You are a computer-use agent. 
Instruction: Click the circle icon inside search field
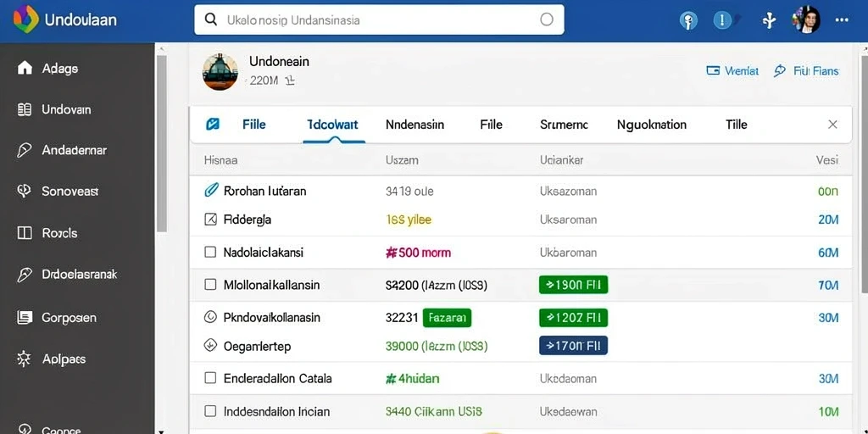547,20
